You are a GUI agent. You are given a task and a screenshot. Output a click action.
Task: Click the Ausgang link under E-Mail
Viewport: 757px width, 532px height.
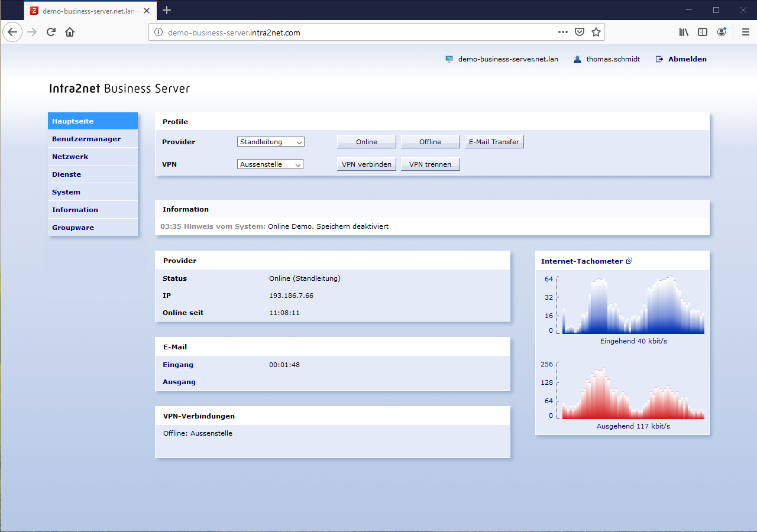point(179,382)
